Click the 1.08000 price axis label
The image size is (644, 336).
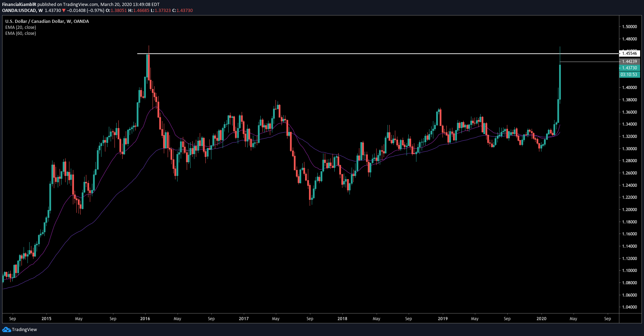[630, 283]
